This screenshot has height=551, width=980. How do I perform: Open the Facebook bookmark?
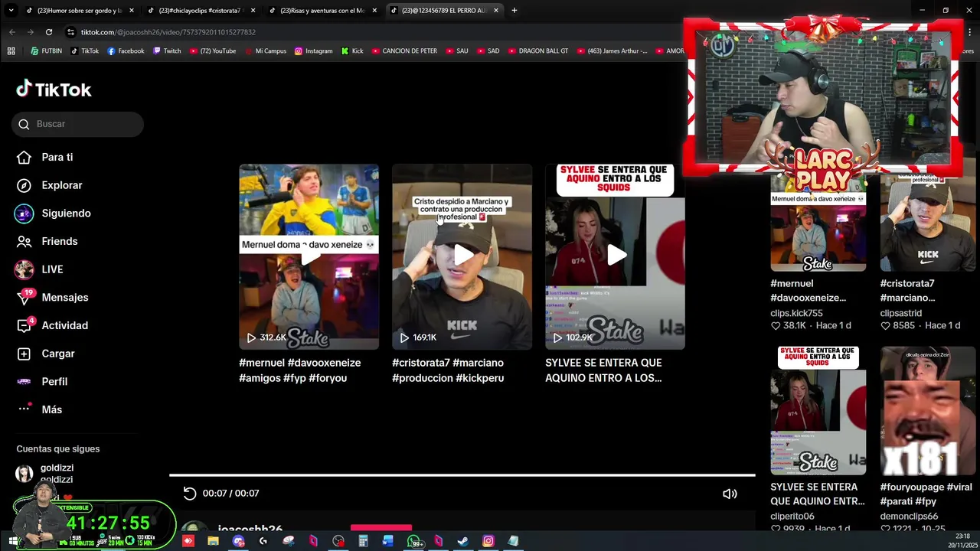pyautogui.click(x=126, y=51)
